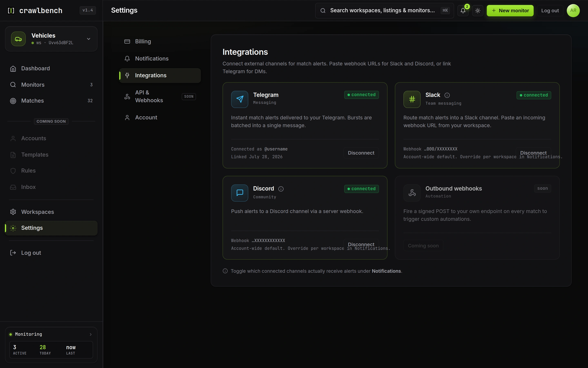Click the Inbox tray icon
The image size is (588, 368).
pos(13,187)
